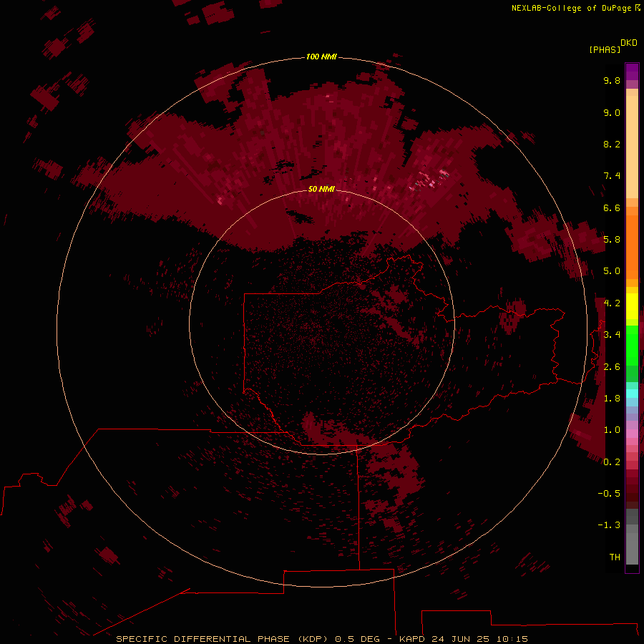Click the 10:15 timestamp
This screenshot has height=644, width=644.
[512, 639]
